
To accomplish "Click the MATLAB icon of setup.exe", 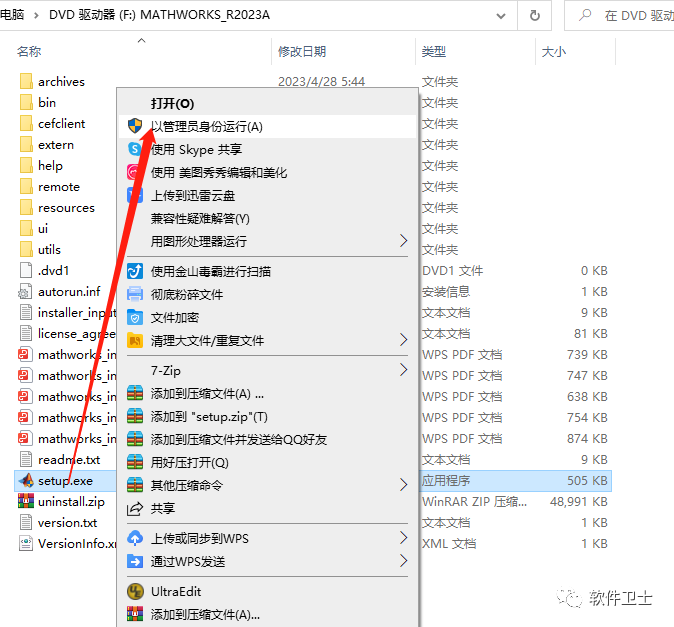I will (x=26, y=480).
